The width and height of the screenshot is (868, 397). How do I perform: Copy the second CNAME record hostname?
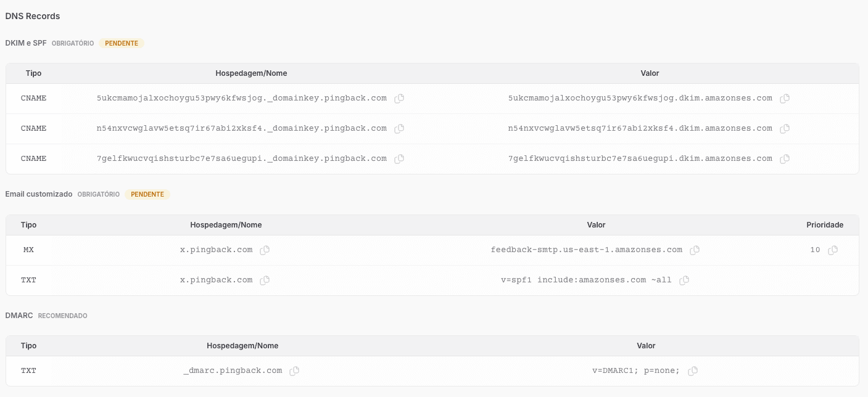[x=399, y=128]
